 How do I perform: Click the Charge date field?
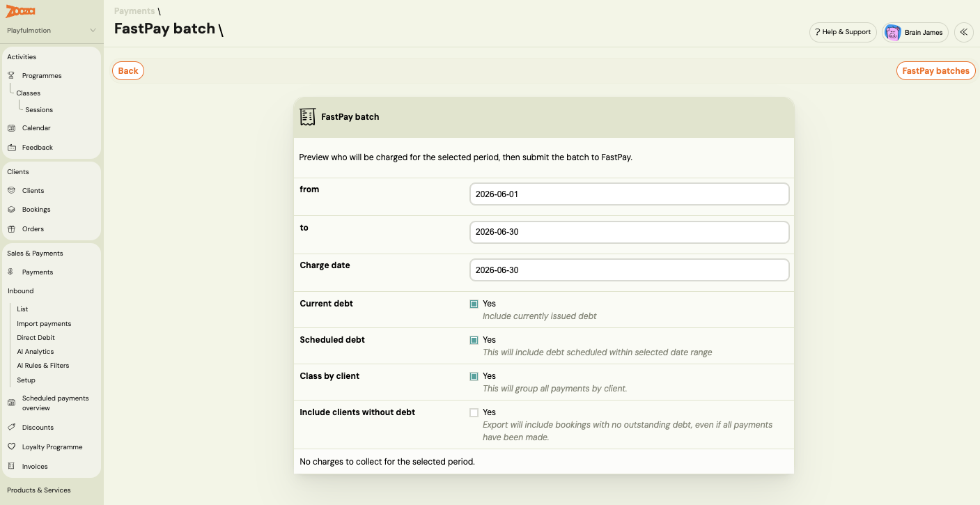[629, 270]
